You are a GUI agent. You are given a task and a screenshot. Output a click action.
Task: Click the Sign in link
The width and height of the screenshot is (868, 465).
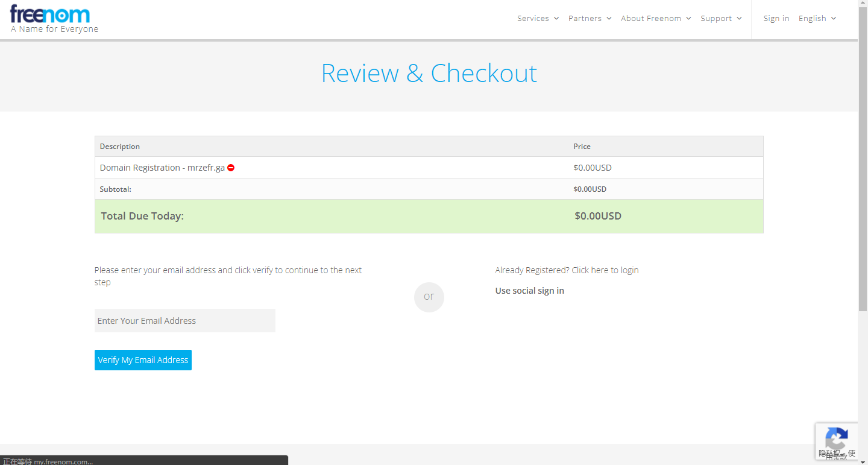[x=776, y=19]
